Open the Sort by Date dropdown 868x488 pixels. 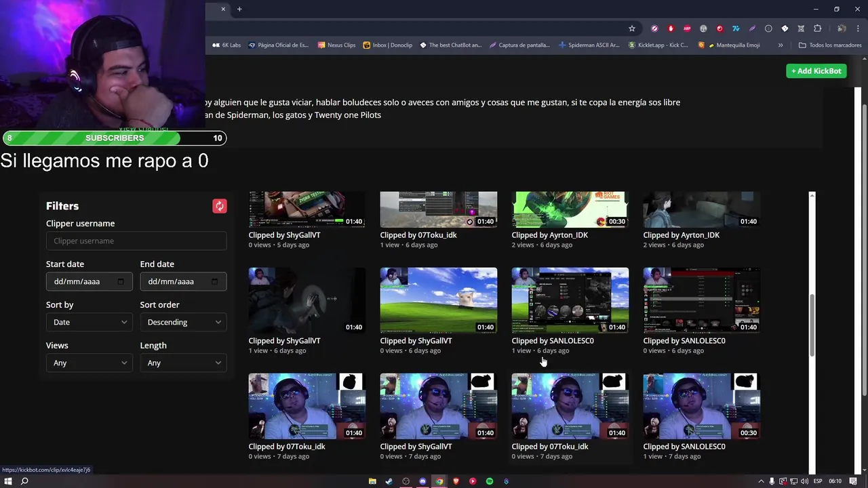[x=90, y=322]
